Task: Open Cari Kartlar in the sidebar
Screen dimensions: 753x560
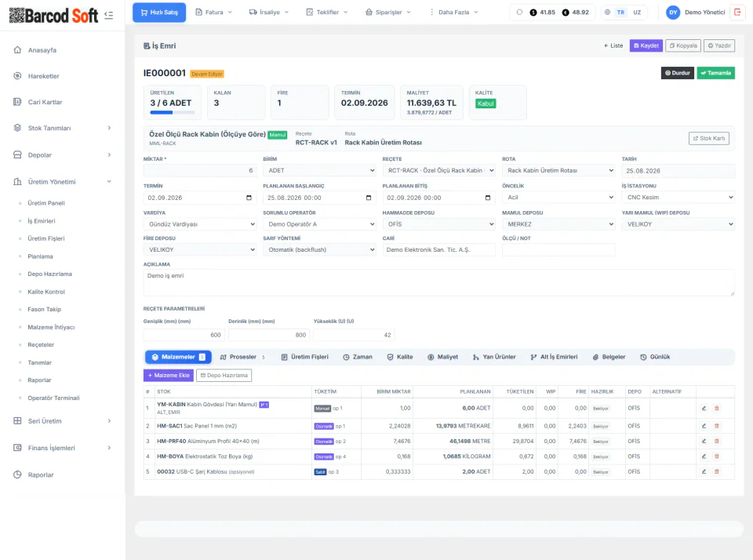Action: (45, 102)
